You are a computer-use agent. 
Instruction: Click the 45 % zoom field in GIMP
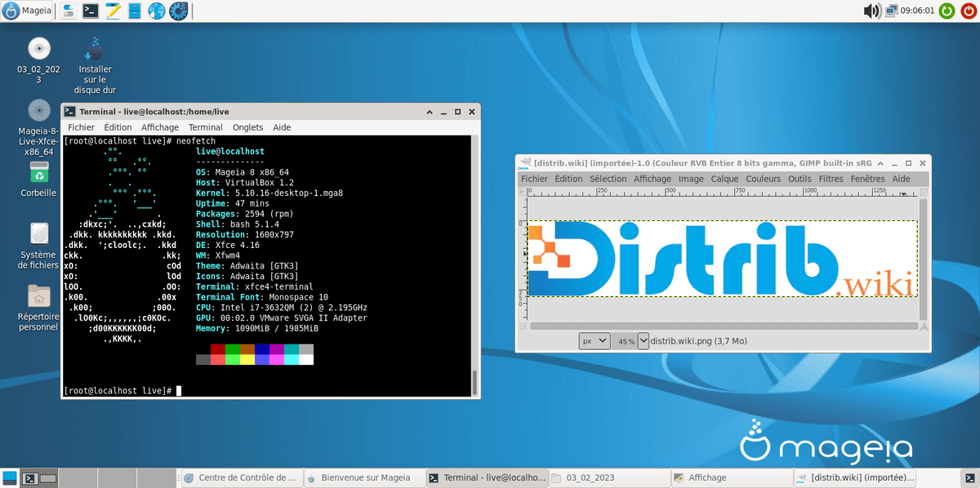coord(625,340)
